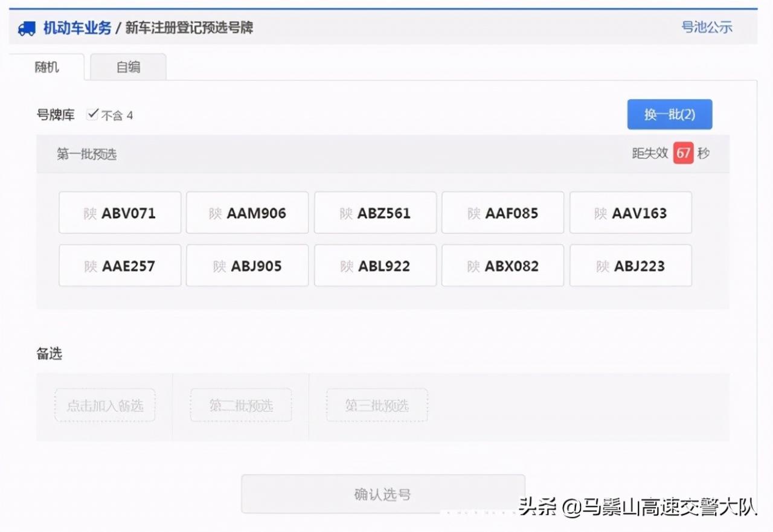The image size is (773, 532).
Task: Uncheck the 不含4 checkbox
Action: (92, 115)
